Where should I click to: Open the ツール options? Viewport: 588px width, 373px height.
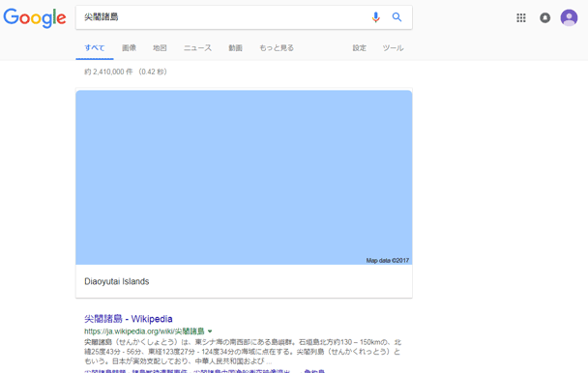393,48
